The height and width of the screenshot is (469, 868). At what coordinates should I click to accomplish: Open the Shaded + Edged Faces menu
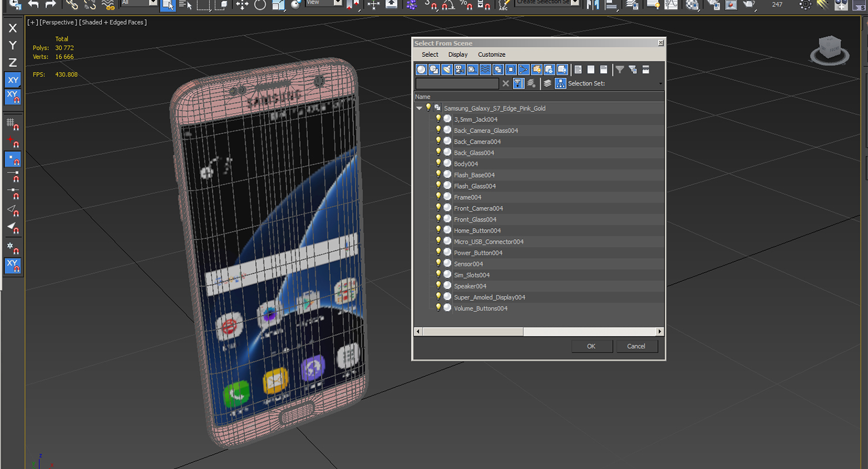coord(113,22)
